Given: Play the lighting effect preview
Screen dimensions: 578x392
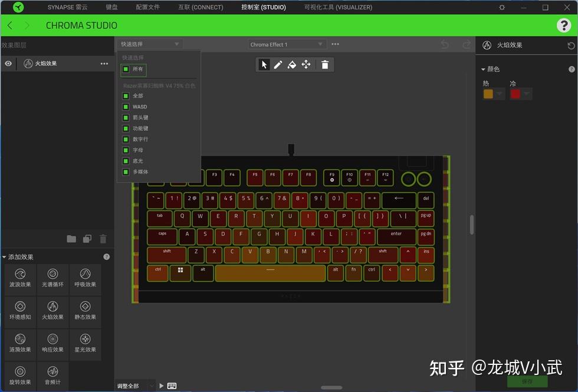Looking at the screenshot, I should (162, 386).
